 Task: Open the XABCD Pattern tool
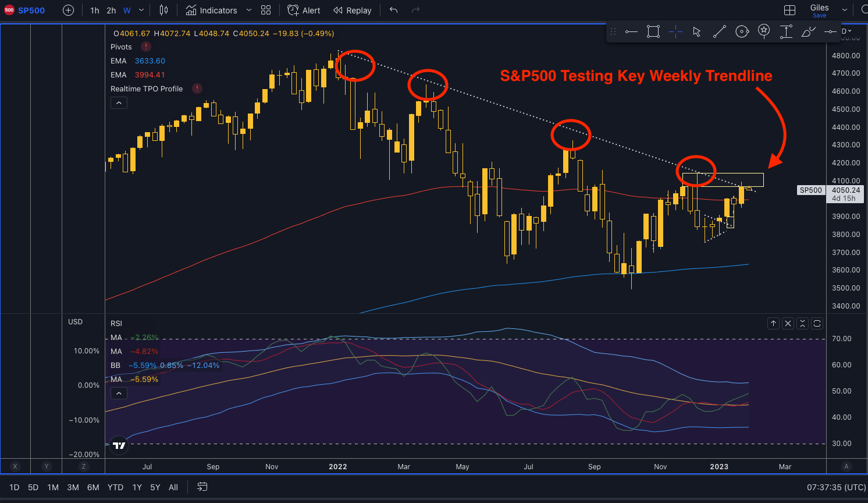(764, 31)
